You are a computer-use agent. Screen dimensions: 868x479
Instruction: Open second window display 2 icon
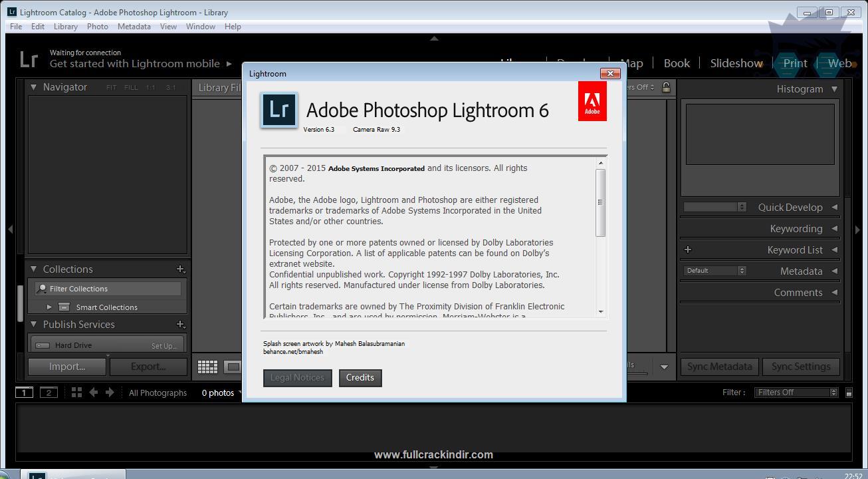[49, 393]
